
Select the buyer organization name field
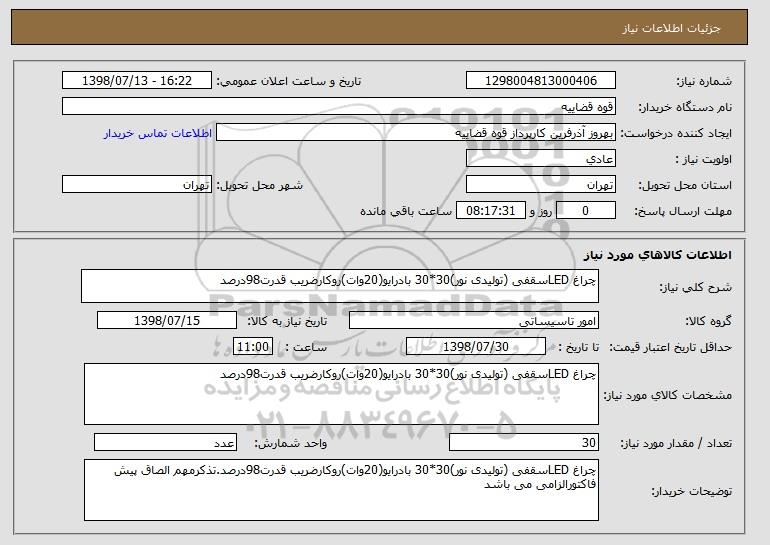(x=339, y=107)
